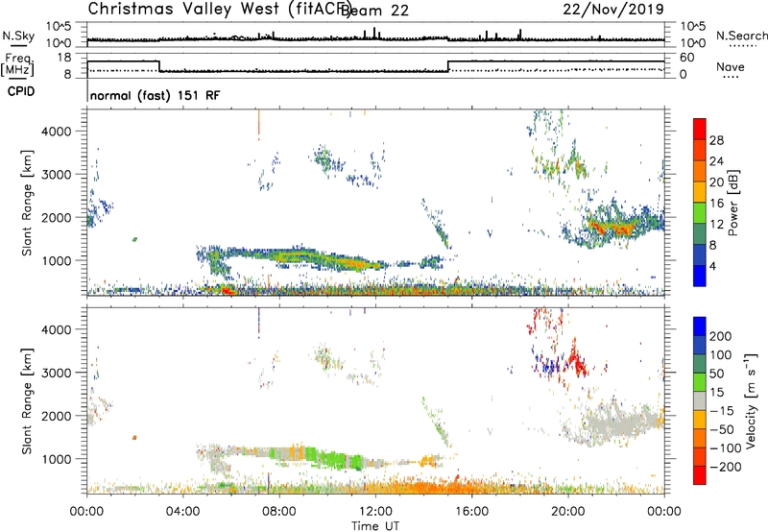Select the 16:00 time tick label
This screenshot has width=768, height=532.
[x=471, y=512]
